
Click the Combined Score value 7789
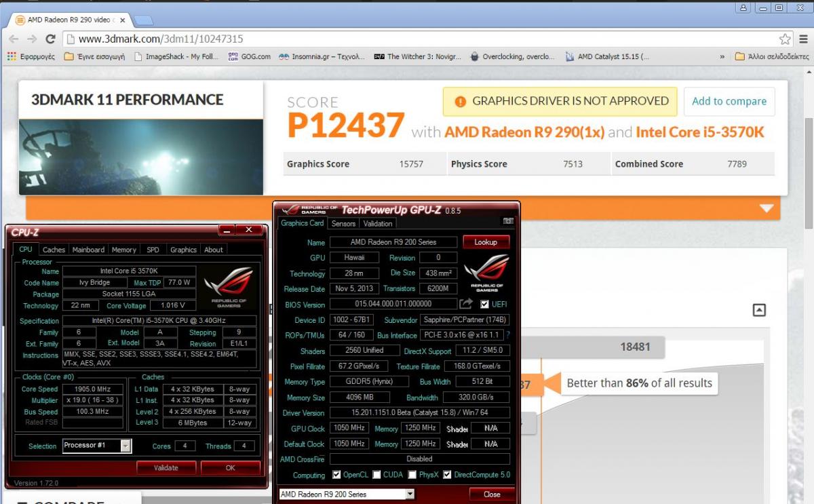click(737, 163)
